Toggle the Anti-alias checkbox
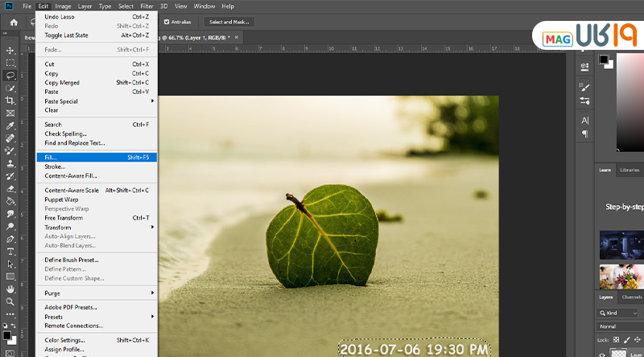 click(167, 22)
